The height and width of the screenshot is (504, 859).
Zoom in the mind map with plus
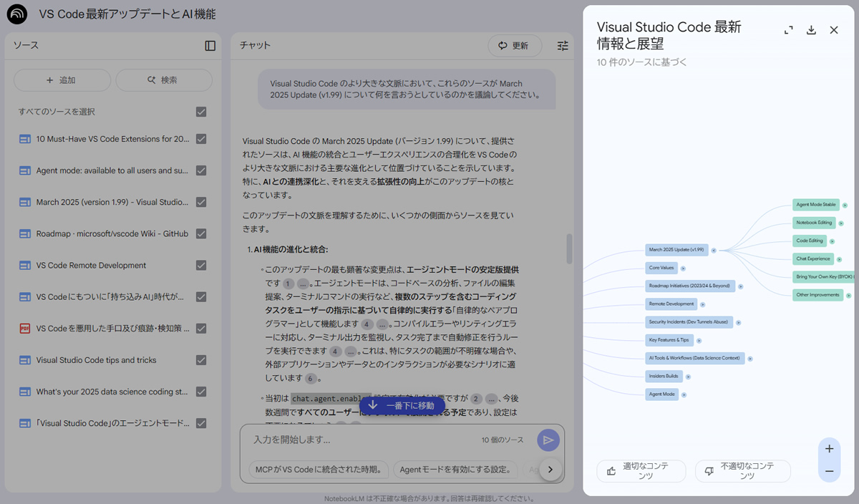pos(829,449)
